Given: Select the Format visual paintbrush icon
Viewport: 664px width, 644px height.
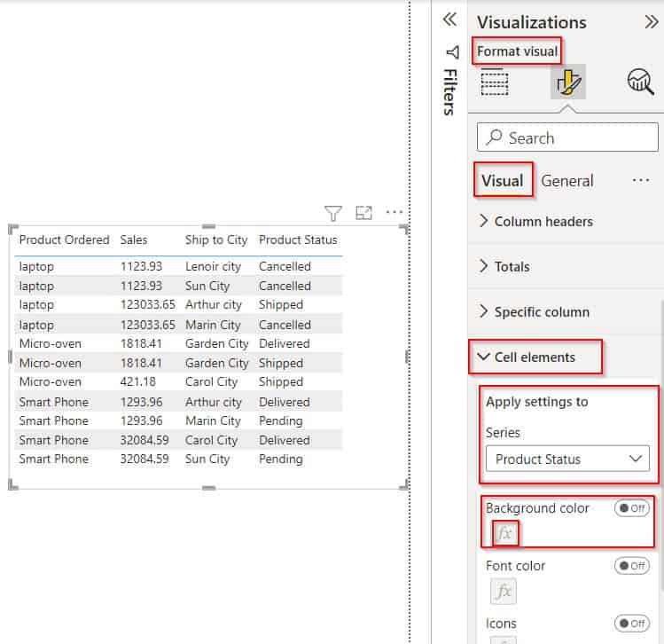Looking at the screenshot, I should tap(568, 82).
